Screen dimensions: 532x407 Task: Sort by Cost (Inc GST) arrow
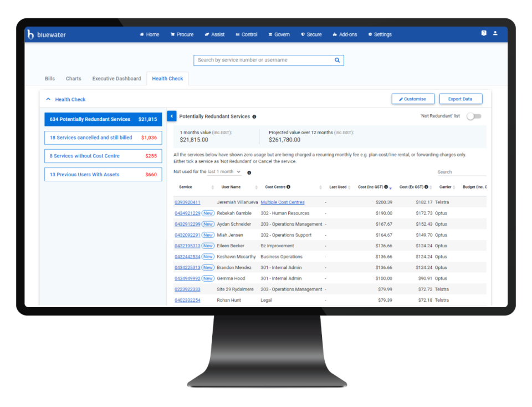click(391, 188)
